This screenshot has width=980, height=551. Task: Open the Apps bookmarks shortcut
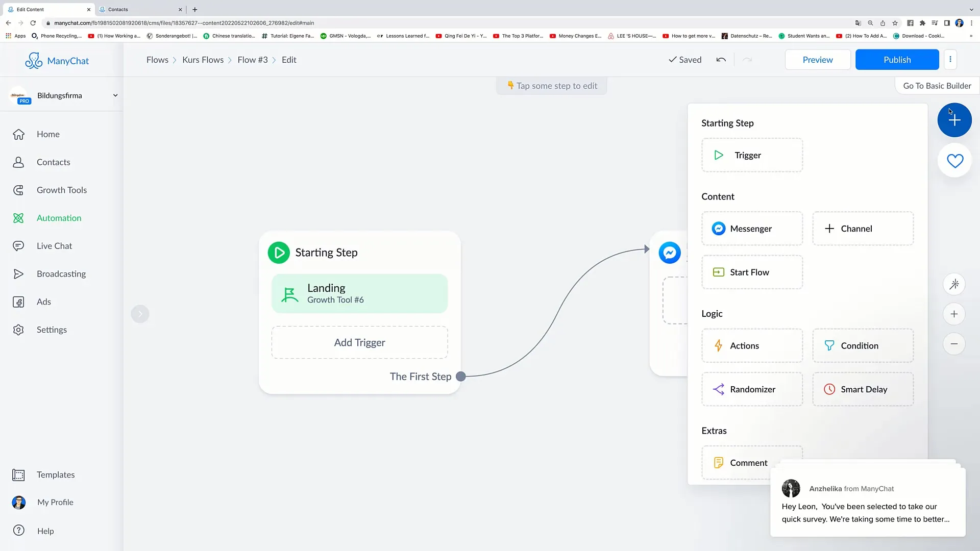[x=16, y=36]
